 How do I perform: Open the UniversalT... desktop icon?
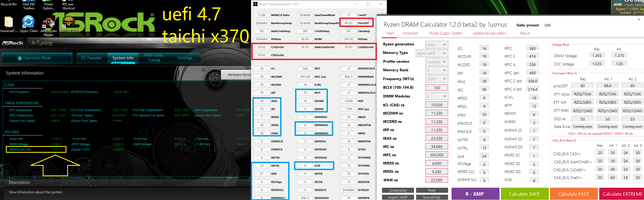coord(9,24)
